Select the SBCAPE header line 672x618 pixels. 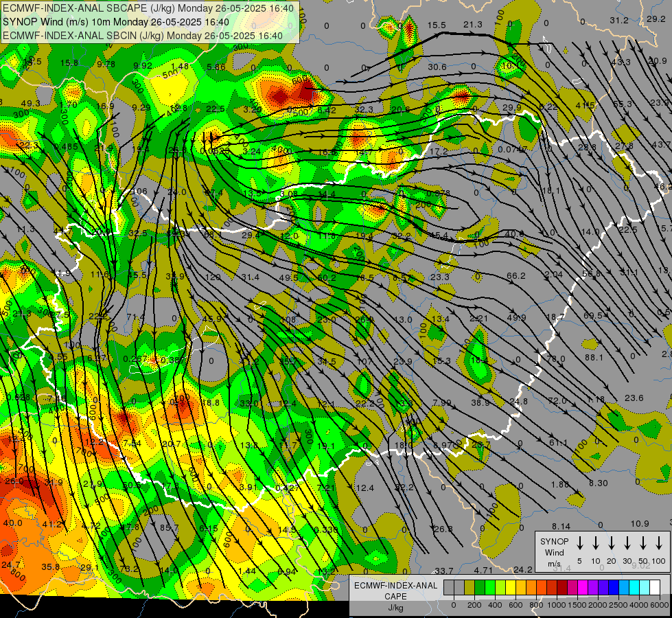point(148,8)
